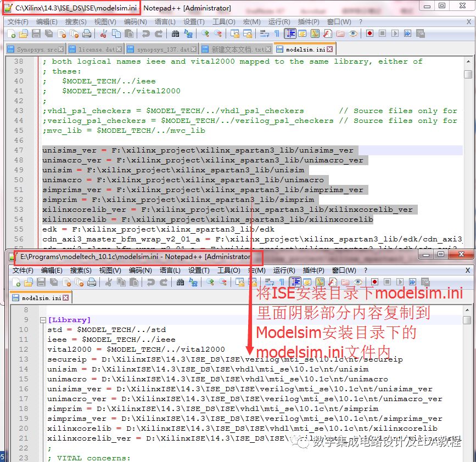Viewport: 476px width, 462px height.
Task: Toggle Show All Characters in upper window toolbar
Action: click(x=277, y=33)
